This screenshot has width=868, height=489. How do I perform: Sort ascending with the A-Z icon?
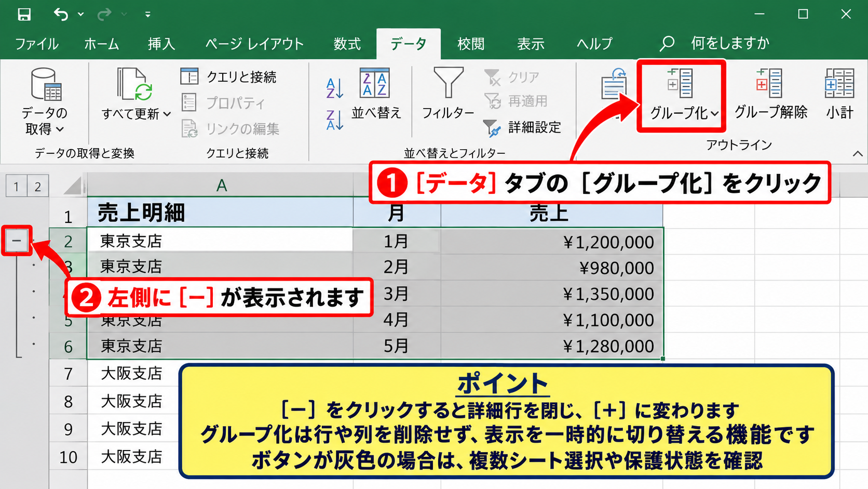click(335, 88)
